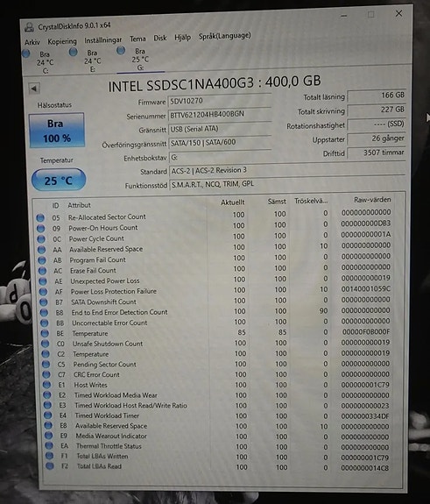
Task: Click the Enhetsbokstav field G:
Action: coord(220,157)
